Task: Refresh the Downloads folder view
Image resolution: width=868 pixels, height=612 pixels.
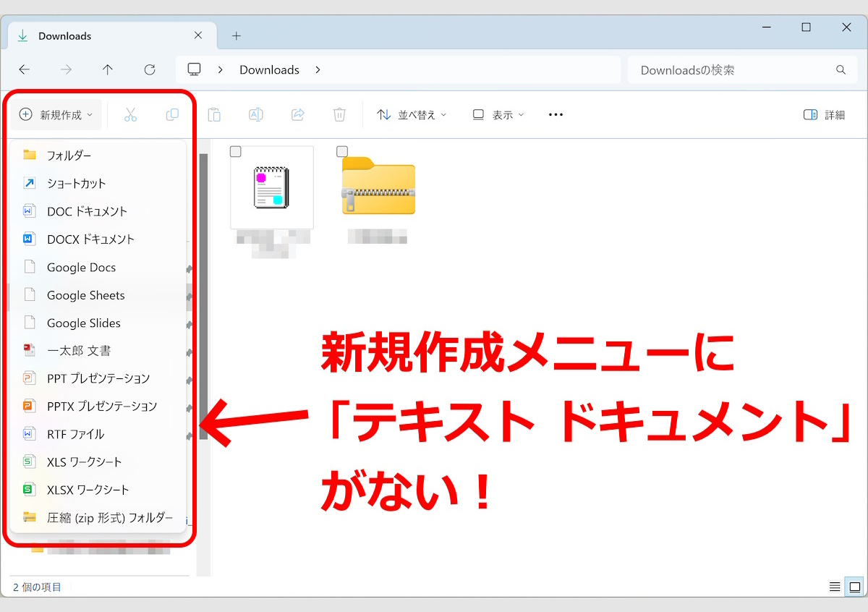Action: pos(150,70)
